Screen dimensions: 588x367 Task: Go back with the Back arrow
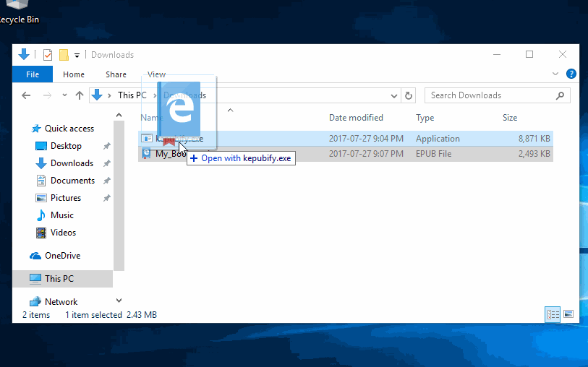pyautogui.click(x=26, y=95)
